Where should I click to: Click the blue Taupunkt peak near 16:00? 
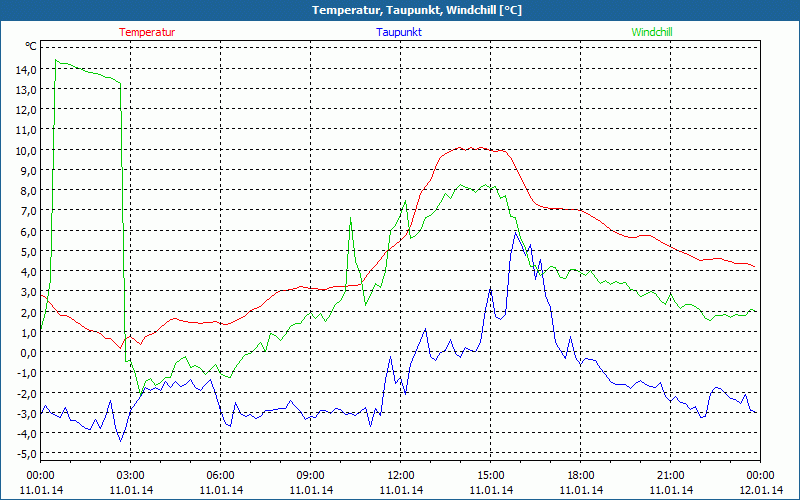[516, 233]
